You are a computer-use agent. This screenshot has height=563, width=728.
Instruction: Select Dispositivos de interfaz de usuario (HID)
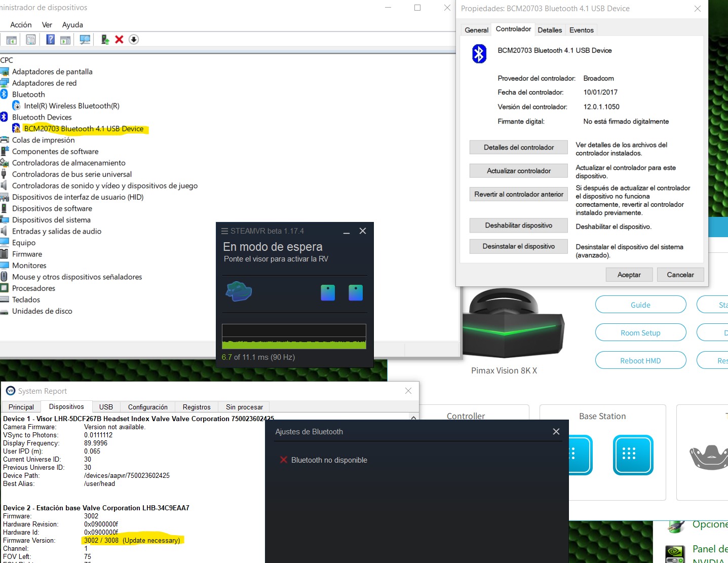(78, 197)
